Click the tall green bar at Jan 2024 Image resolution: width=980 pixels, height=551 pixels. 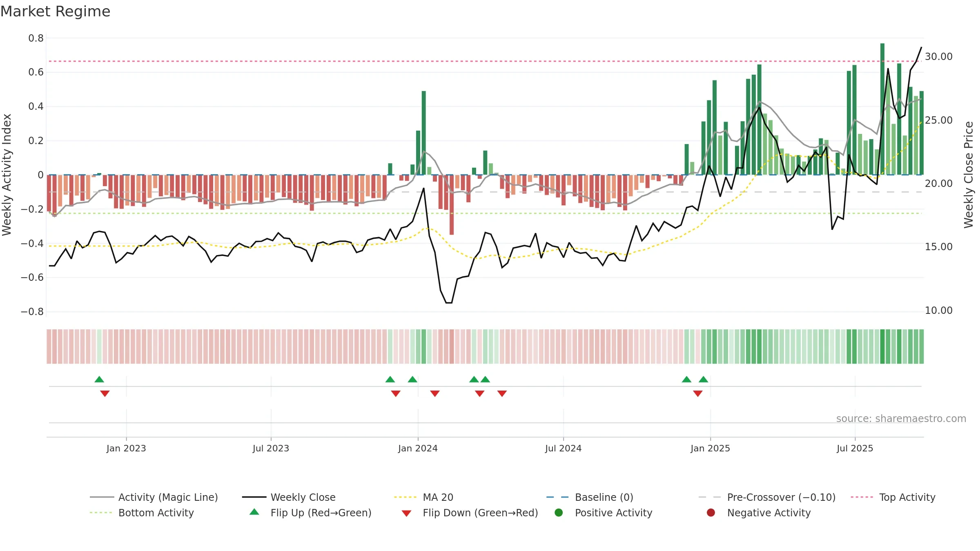[424, 133]
